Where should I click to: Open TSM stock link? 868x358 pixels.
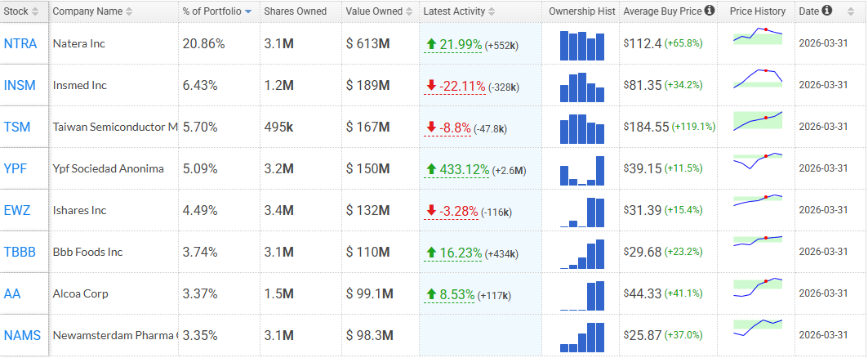(x=17, y=127)
